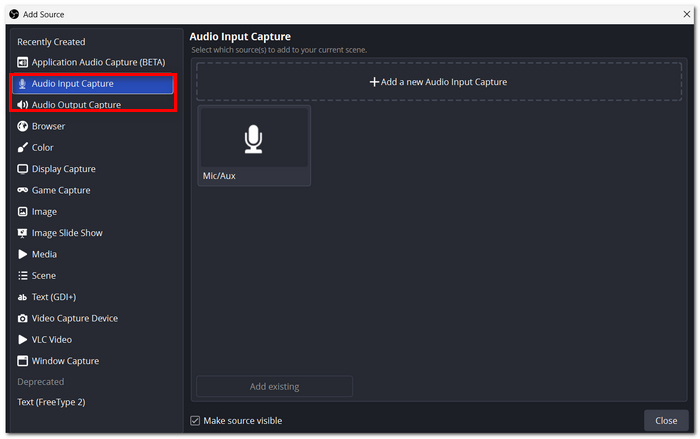Screen dimensions: 700x439
Task: Select Application Audio Capture (BETA) source type
Action: (93, 62)
